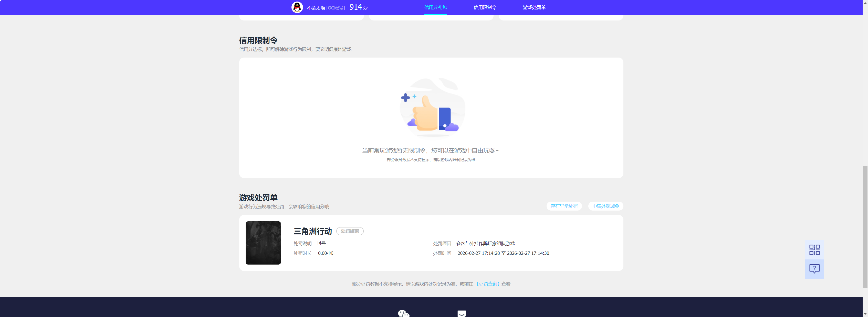The height and width of the screenshot is (317, 868).
Task: Click the 处罚时长 label
Action: pyautogui.click(x=302, y=253)
